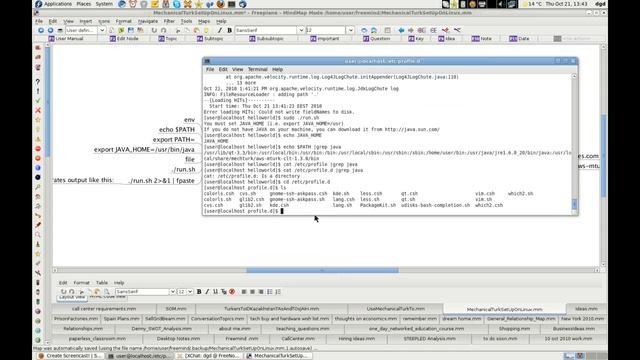Image resolution: width=640 pixels, height=360 pixels.
Task: Open the Freeplane Navigate menu
Action: coord(148,21)
